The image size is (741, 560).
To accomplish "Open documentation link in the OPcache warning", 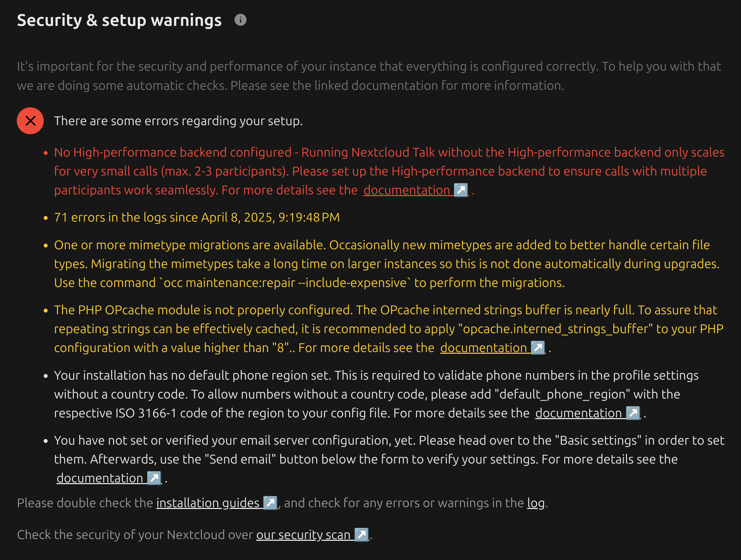I will [x=484, y=348].
